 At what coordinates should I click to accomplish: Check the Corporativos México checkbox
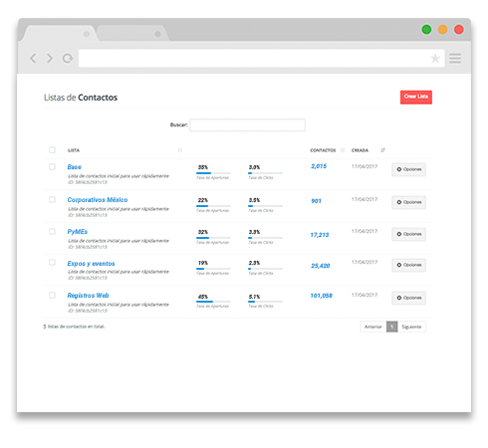point(52,199)
